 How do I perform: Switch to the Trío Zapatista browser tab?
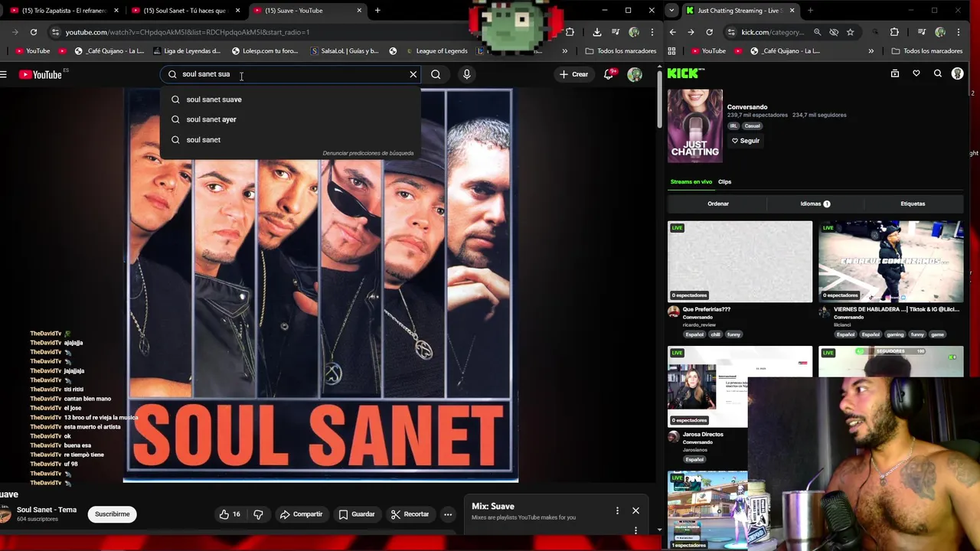64,11
